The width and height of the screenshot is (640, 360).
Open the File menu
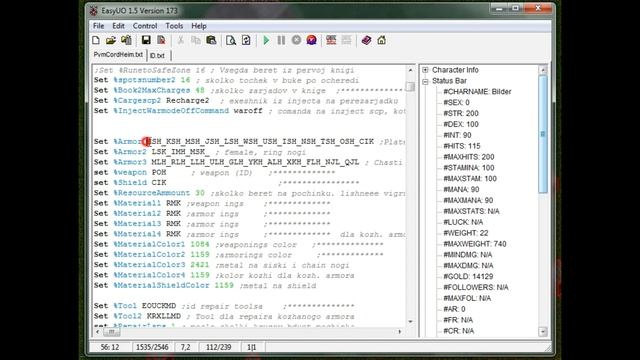click(98, 26)
